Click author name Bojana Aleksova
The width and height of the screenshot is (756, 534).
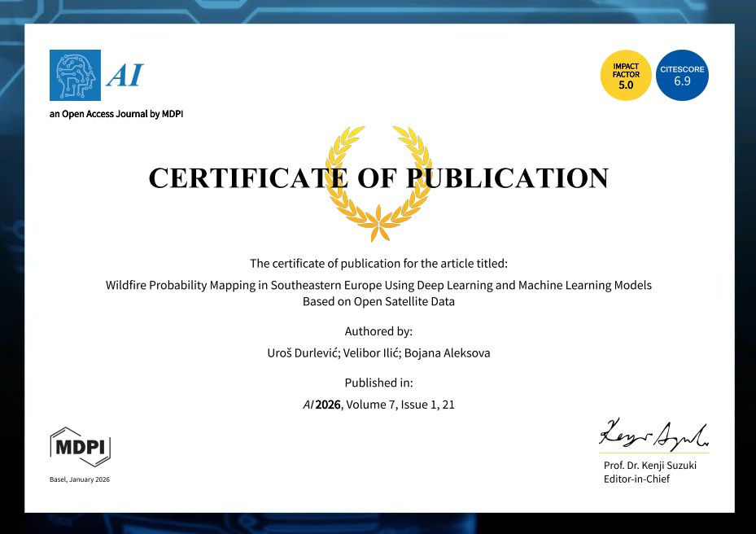tap(456, 352)
